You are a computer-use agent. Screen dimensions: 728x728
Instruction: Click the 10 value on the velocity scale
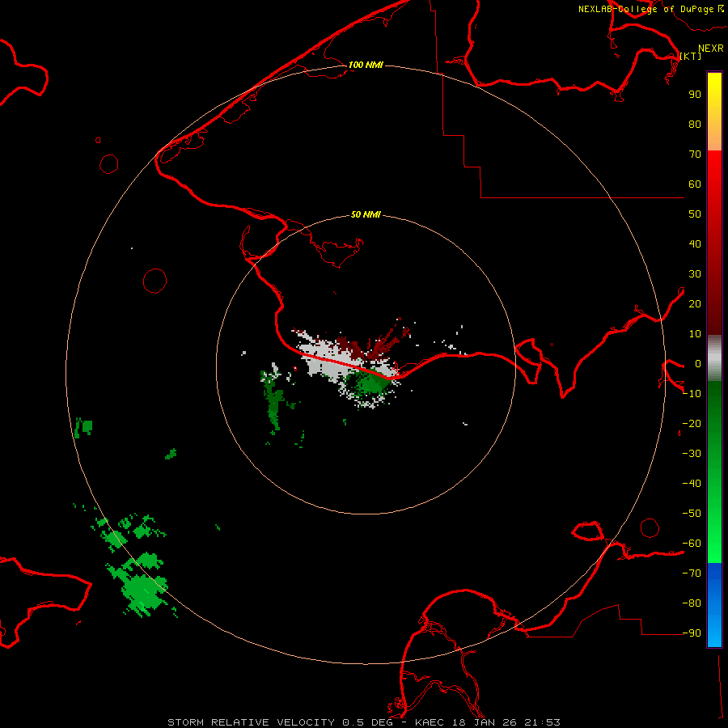coord(695,334)
